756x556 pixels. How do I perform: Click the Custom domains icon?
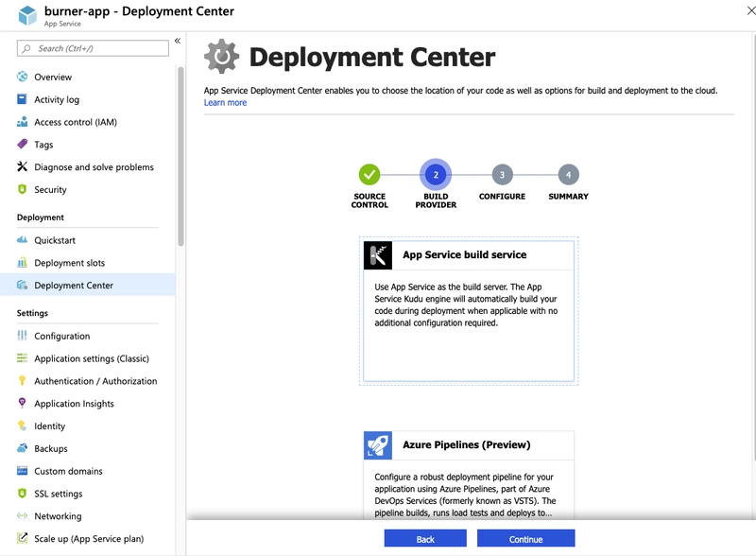(x=22, y=471)
